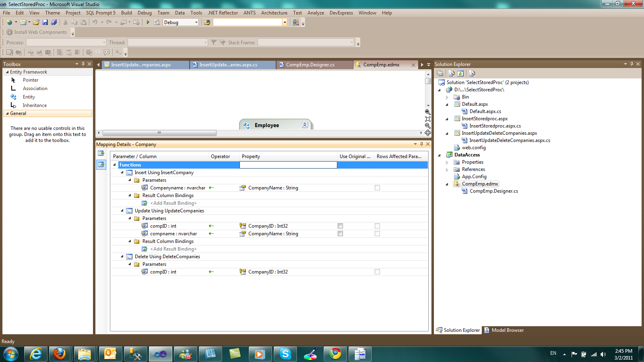
Task: Click Copy Web Site icon in Solution Explorer
Action: pyautogui.click(x=472, y=73)
